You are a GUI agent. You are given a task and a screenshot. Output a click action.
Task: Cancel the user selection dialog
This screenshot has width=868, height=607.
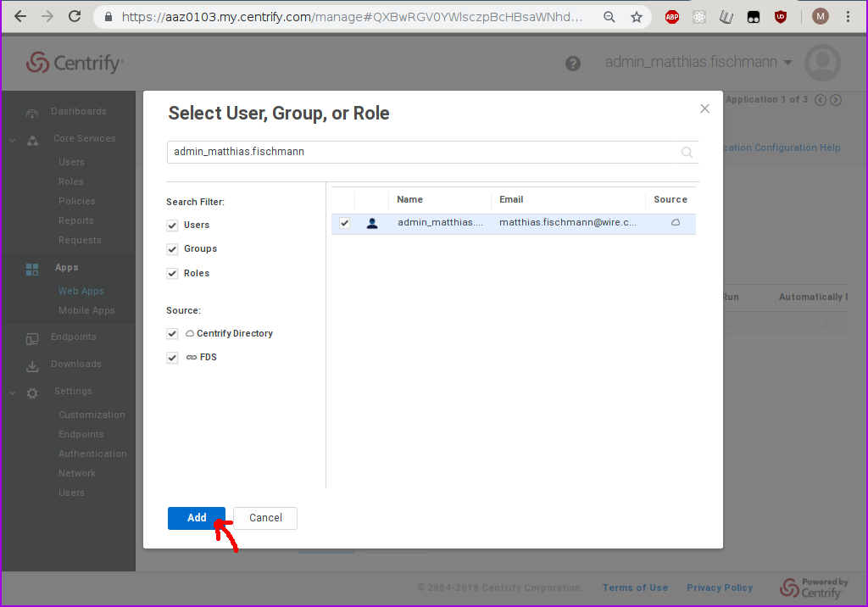click(x=265, y=518)
